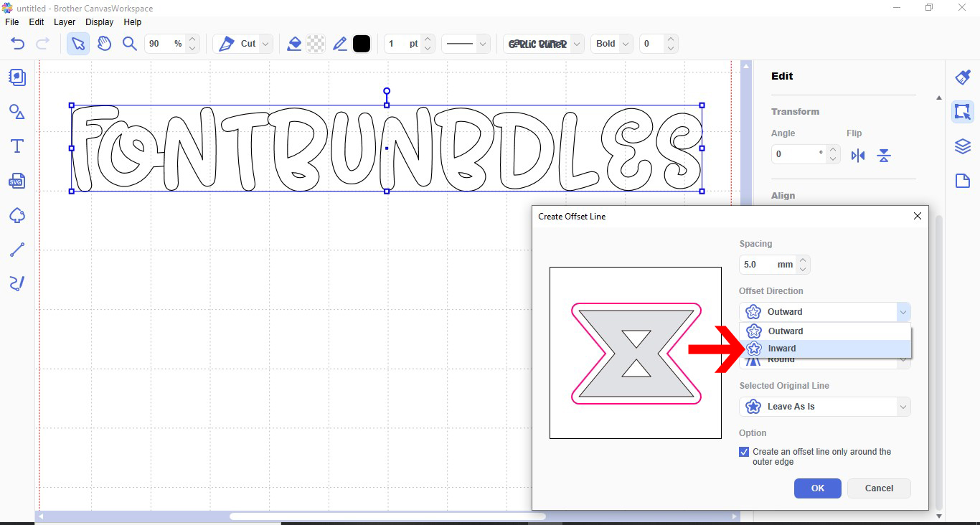Click the line width pt field
This screenshot has height=525, width=980.
pyautogui.click(x=402, y=44)
